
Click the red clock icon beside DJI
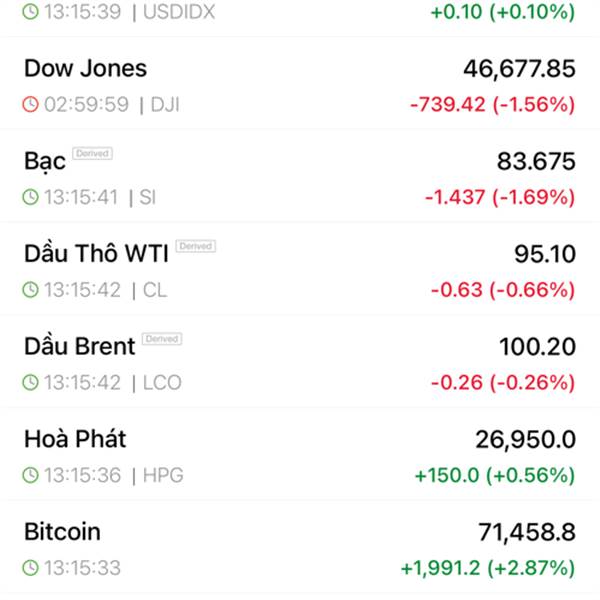coord(30,104)
